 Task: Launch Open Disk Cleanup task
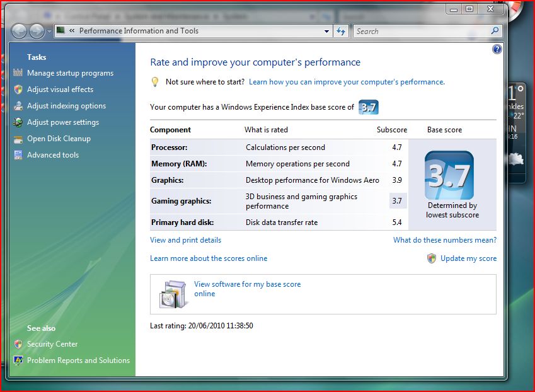point(59,139)
